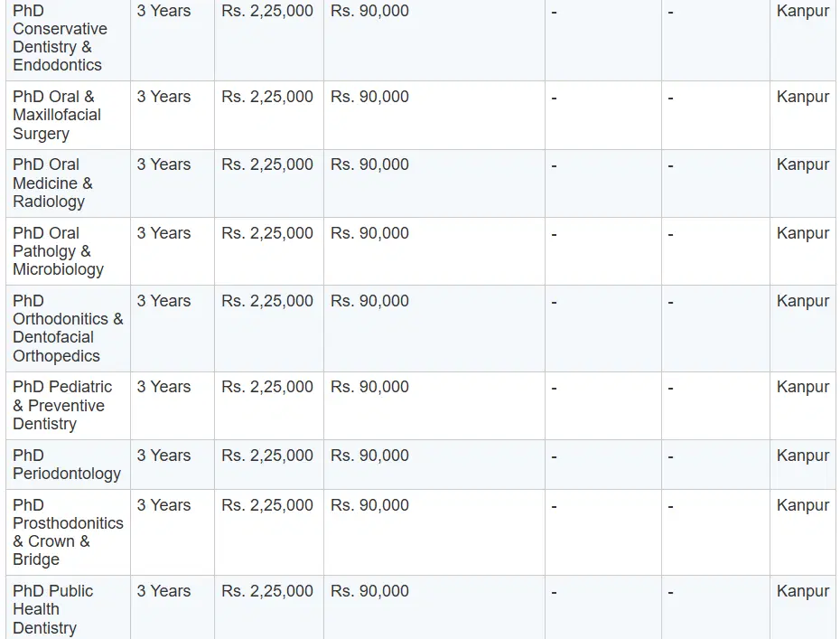Select PhD Oral Patholgy & Microbiology text

(x=58, y=251)
